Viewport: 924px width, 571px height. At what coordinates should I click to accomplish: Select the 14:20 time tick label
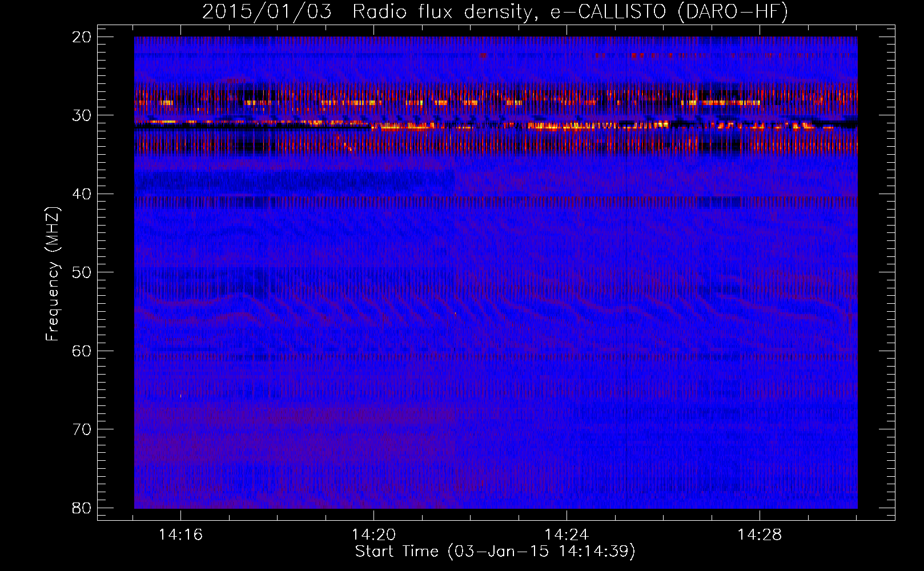[x=373, y=535]
